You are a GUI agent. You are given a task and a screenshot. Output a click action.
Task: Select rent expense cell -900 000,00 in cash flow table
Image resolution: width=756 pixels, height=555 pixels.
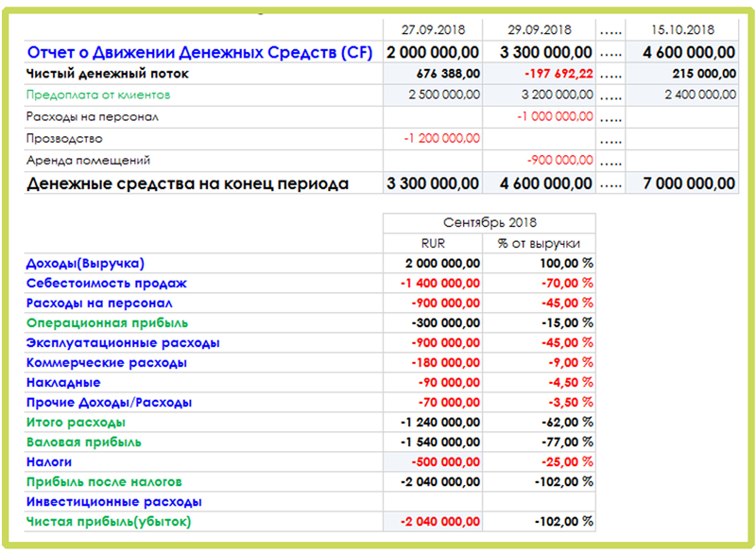click(539, 161)
